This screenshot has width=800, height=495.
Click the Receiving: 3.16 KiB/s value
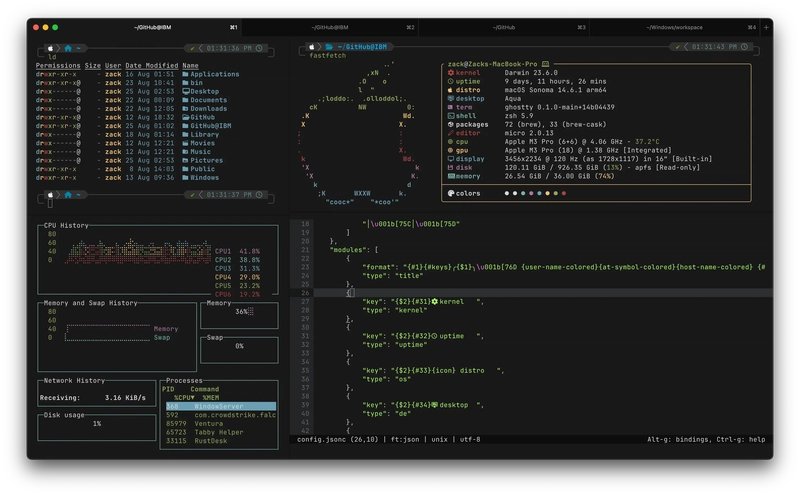125,398
